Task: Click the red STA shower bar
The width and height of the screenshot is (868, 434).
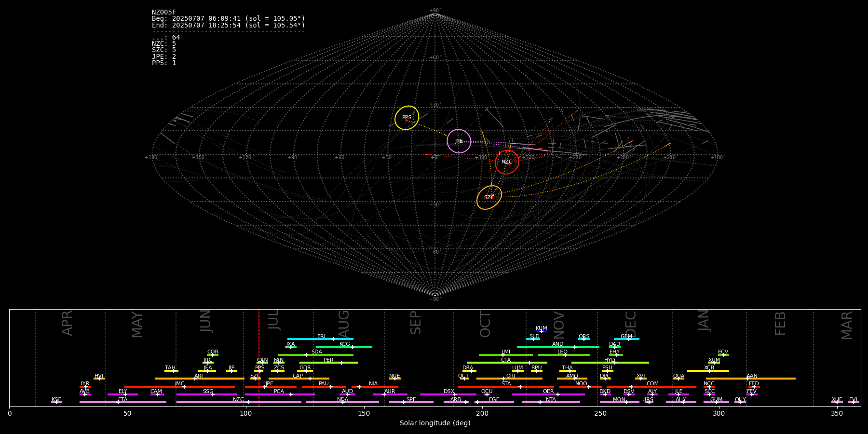Action: [506, 387]
